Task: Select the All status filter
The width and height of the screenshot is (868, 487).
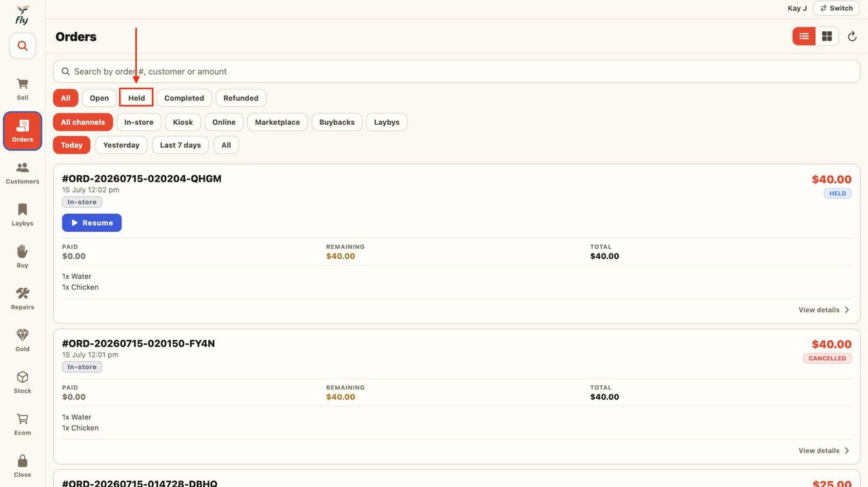Action: (66, 98)
